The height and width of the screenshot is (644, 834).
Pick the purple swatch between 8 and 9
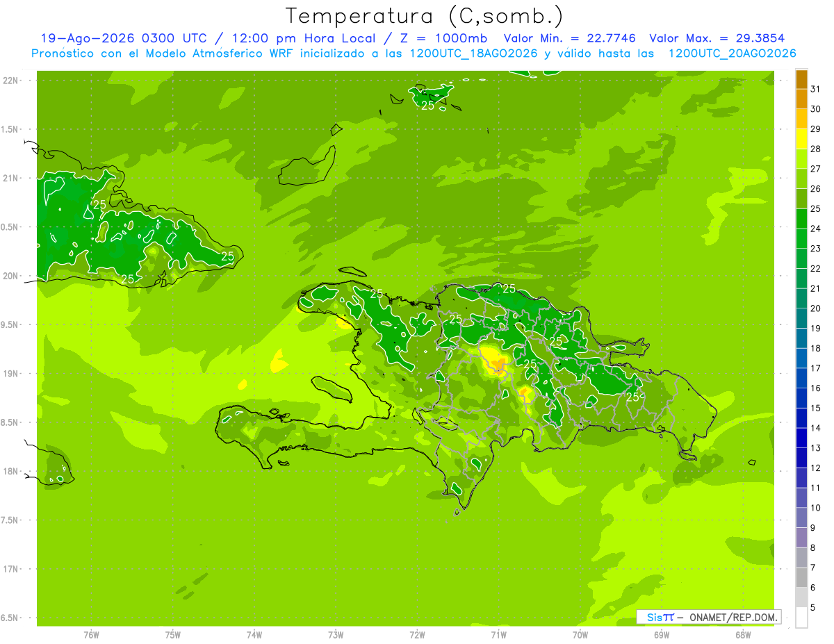click(x=801, y=538)
